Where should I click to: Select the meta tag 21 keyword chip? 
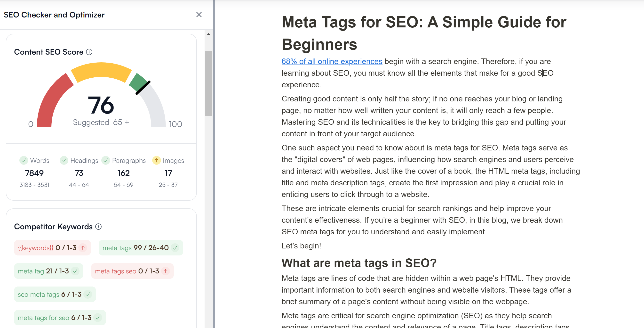[x=48, y=271]
